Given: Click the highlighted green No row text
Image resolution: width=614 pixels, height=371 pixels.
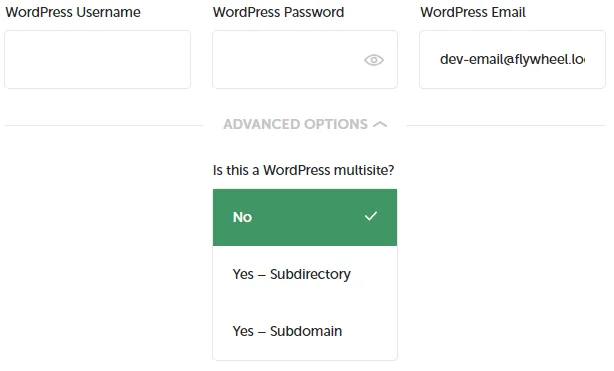Looking at the screenshot, I should coord(242,217).
